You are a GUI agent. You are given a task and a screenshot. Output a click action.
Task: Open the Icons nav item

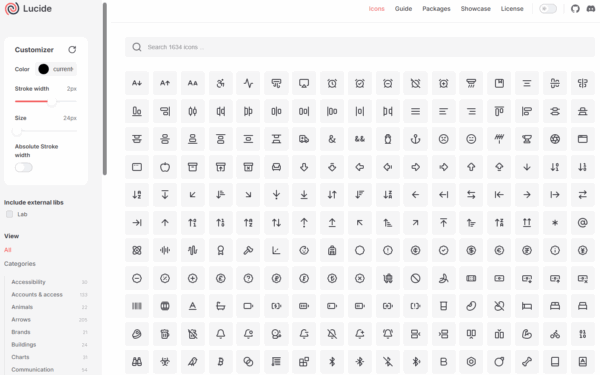(x=377, y=9)
